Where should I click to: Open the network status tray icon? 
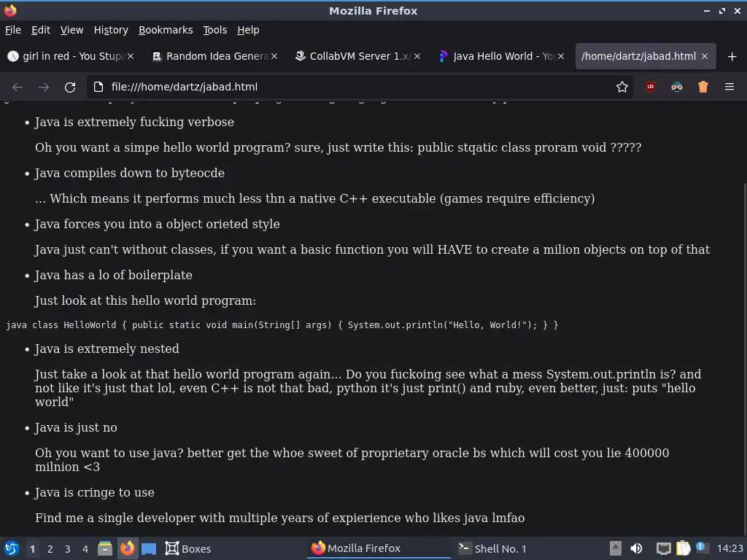tap(664, 548)
